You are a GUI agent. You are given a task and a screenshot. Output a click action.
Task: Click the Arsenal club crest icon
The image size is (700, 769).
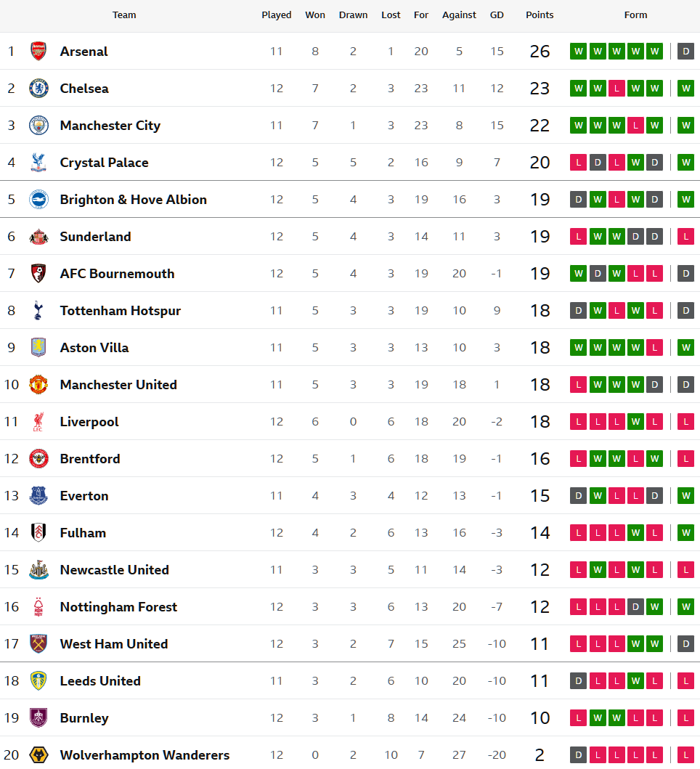coord(38,51)
